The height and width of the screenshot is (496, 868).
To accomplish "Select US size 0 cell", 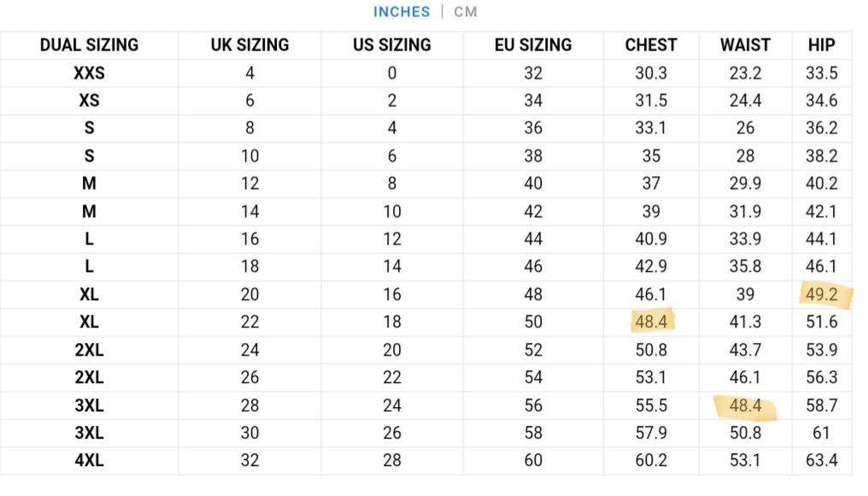I will click(390, 73).
